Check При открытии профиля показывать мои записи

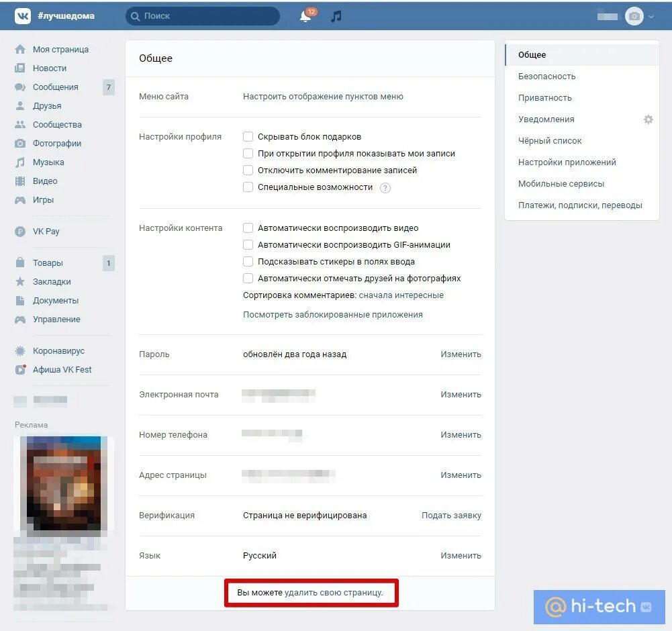click(248, 153)
